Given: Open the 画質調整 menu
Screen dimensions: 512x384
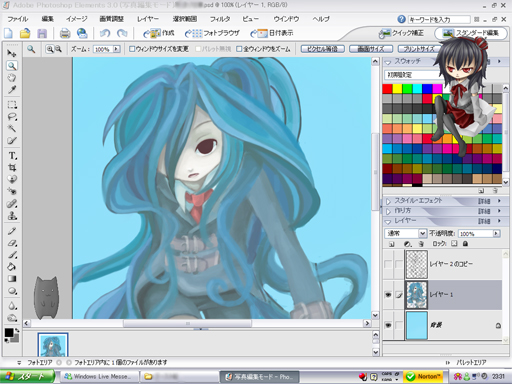Looking at the screenshot, I should pos(112,19).
